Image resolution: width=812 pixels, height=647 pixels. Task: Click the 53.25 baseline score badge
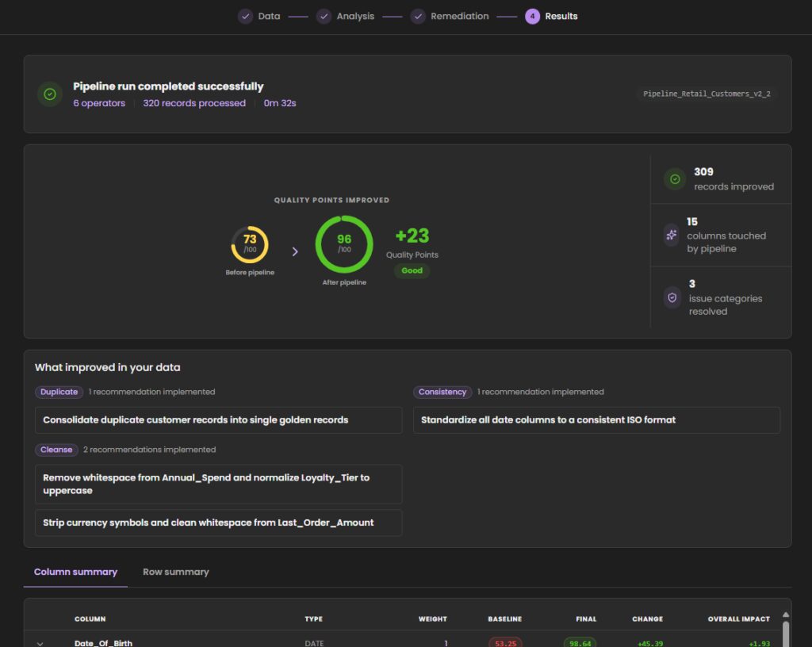click(x=505, y=643)
